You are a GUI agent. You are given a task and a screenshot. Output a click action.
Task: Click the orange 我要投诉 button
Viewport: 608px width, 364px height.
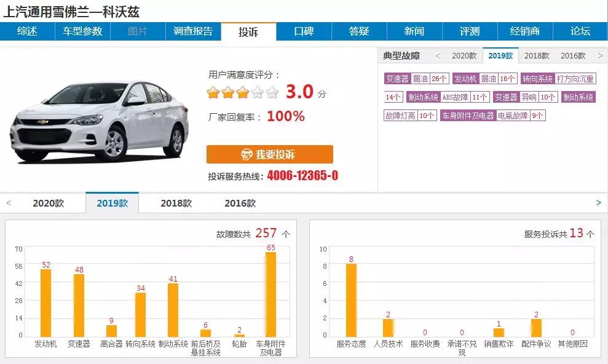[x=270, y=154]
